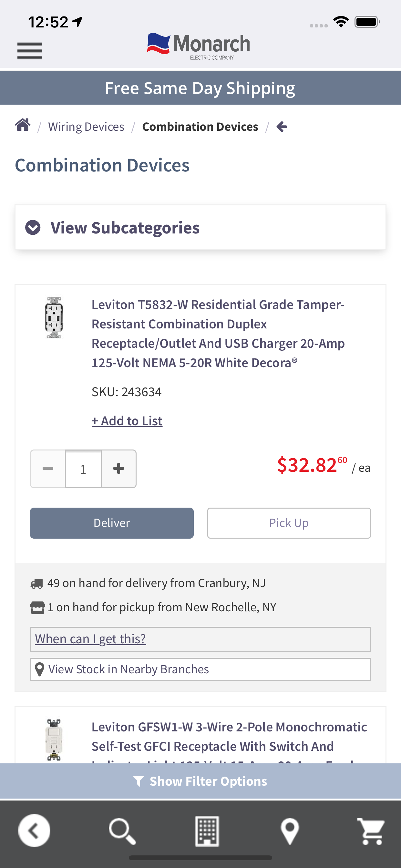Select the Combination Devices breadcrumb
The image size is (401, 868).
pos(200,127)
